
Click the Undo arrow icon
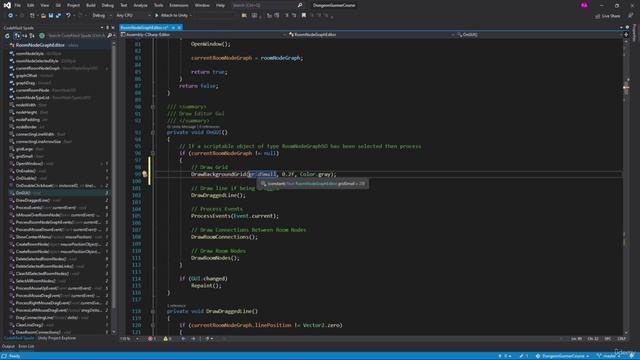[68, 16]
